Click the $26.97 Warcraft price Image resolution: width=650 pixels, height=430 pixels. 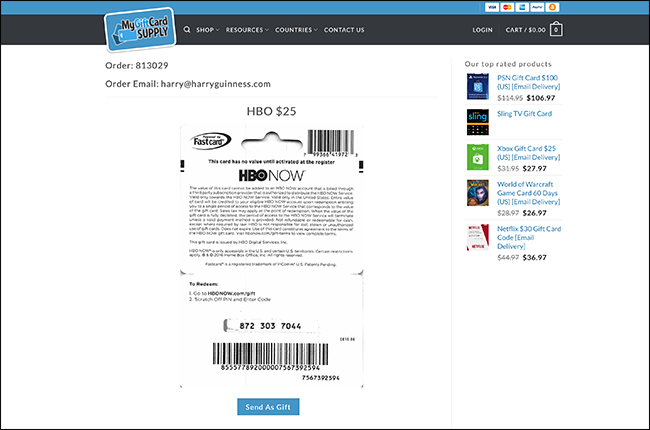tap(534, 213)
